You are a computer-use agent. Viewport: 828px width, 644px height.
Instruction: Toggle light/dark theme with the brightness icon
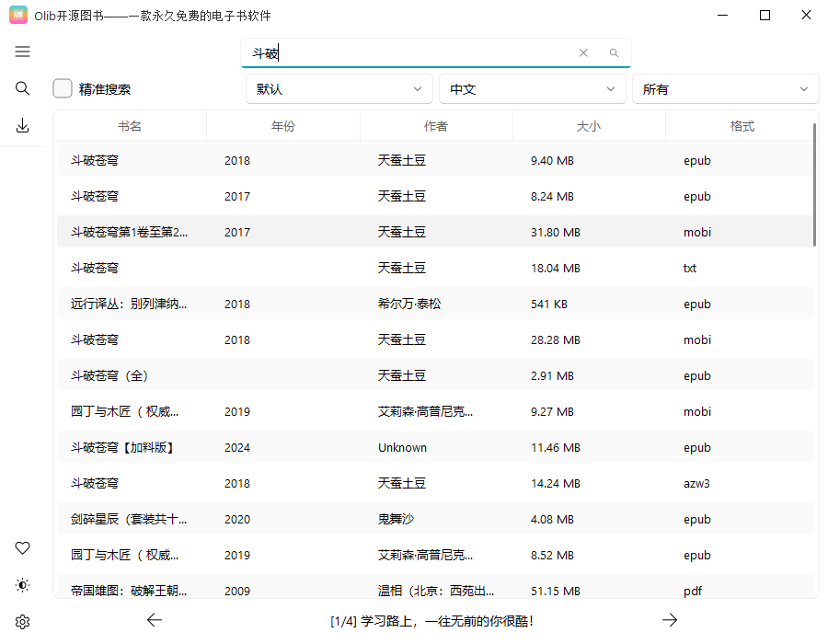pyautogui.click(x=22, y=584)
